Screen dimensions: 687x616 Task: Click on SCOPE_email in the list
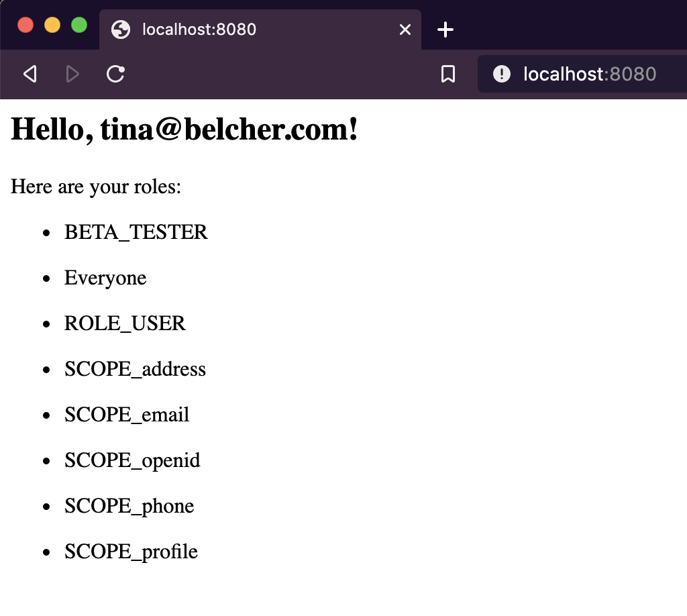click(x=127, y=415)
